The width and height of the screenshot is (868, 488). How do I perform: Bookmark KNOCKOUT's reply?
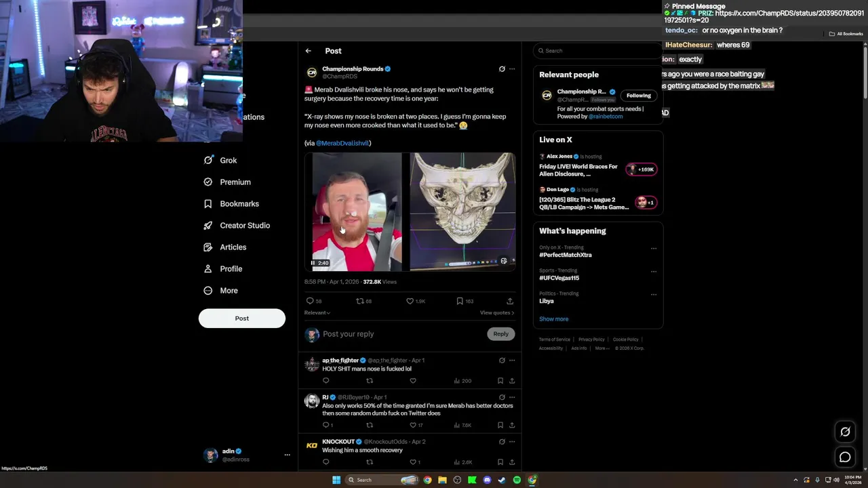[500, 462]
